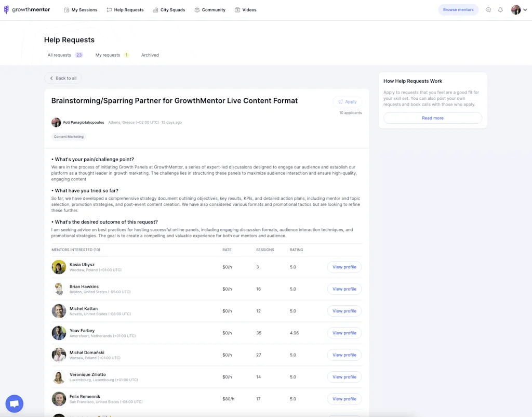Select the Content Marketing tag

tap(69, 136)
